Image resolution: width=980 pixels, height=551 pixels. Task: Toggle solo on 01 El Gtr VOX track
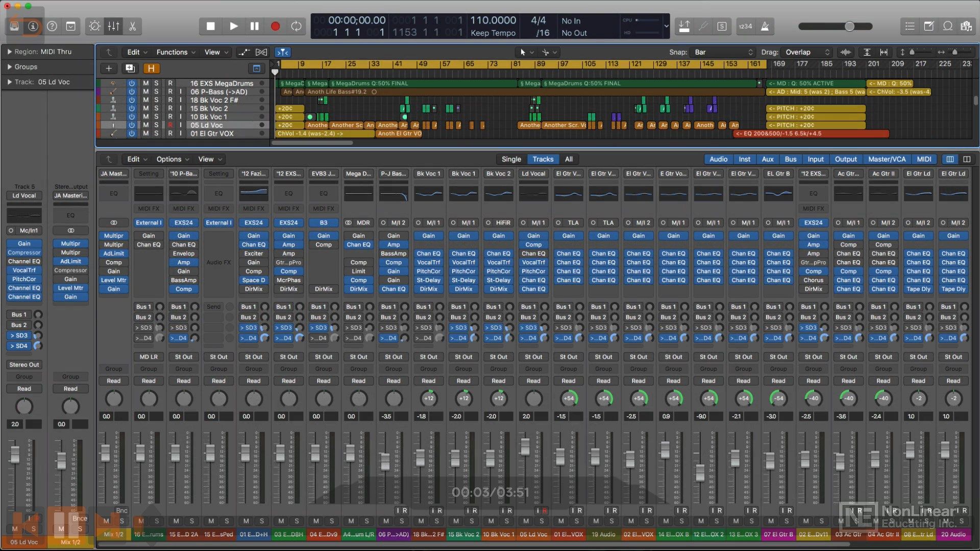click(x=156, y=133)
